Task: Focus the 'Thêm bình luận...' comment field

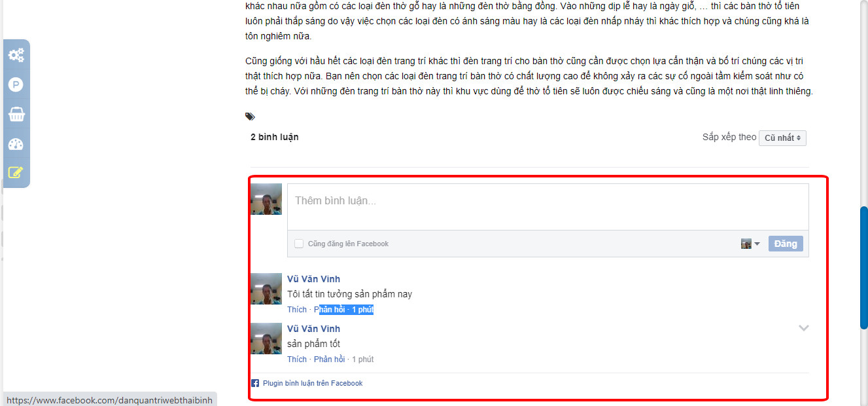Action: coord(548,207)
